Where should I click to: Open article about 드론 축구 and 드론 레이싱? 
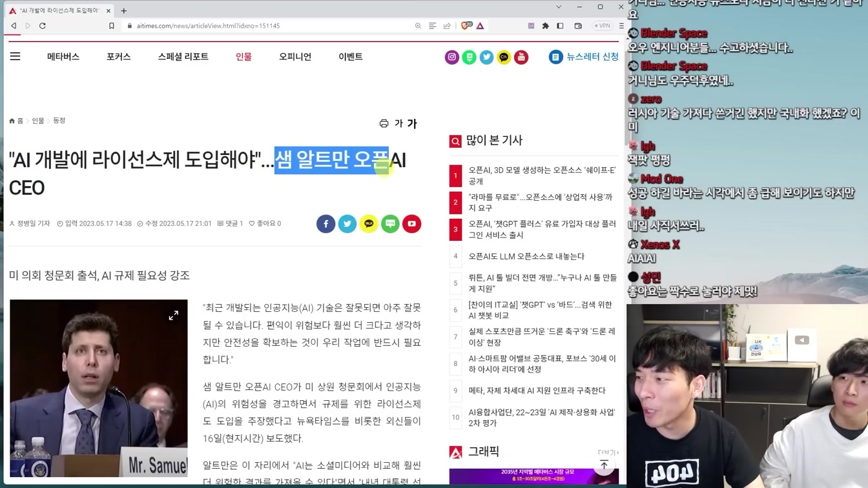(542, 337)
